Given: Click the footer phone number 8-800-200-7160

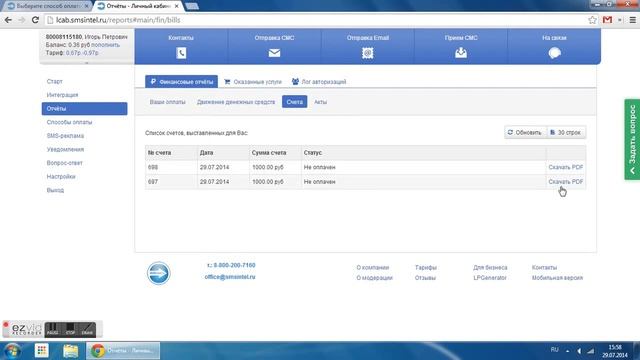Looking at the screenshot, I should click(x=234, y=265).
